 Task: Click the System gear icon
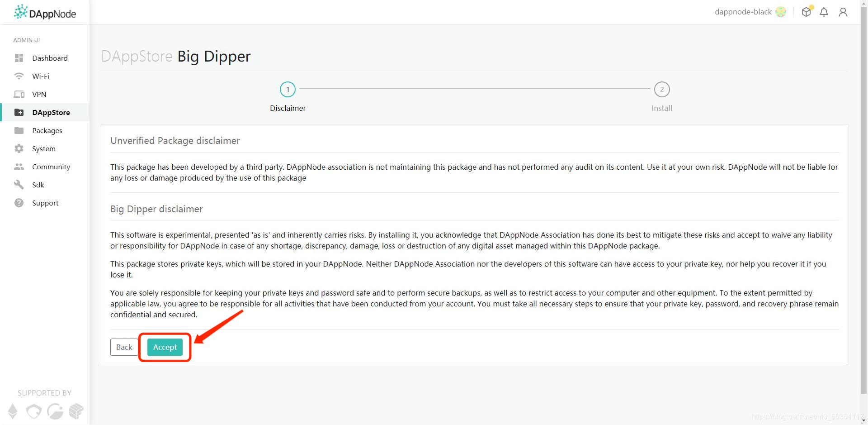point(19,148)
